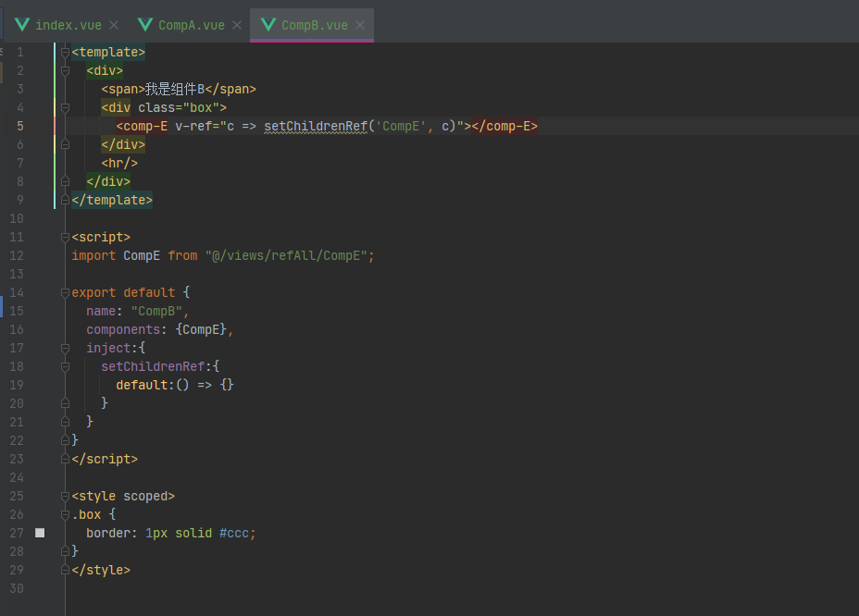Close the CompB.vue tab
859x616 pixels.
pos(360,25)
